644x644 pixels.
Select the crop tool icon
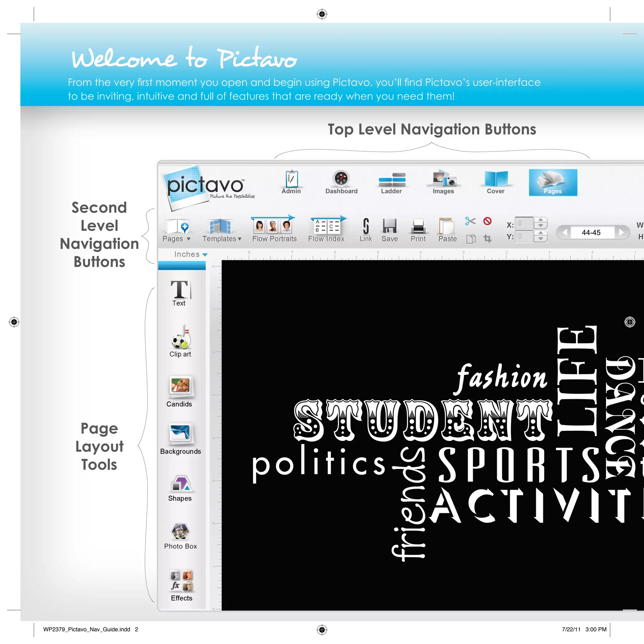(x=487, y=238)
